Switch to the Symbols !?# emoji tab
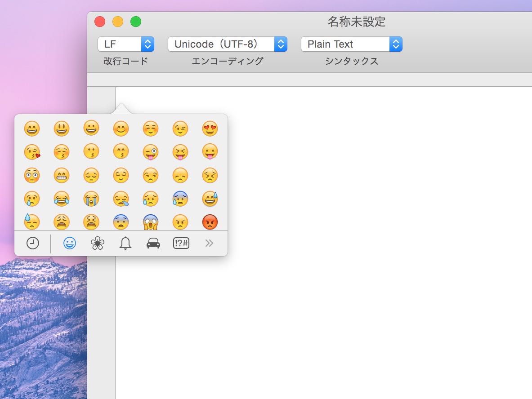532x399 pixels. (181, 243)
